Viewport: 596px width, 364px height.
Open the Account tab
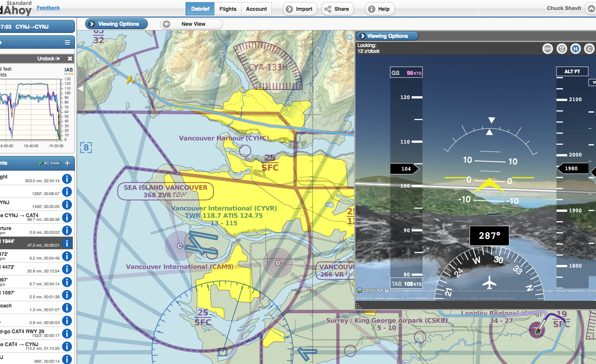(256, 9)
